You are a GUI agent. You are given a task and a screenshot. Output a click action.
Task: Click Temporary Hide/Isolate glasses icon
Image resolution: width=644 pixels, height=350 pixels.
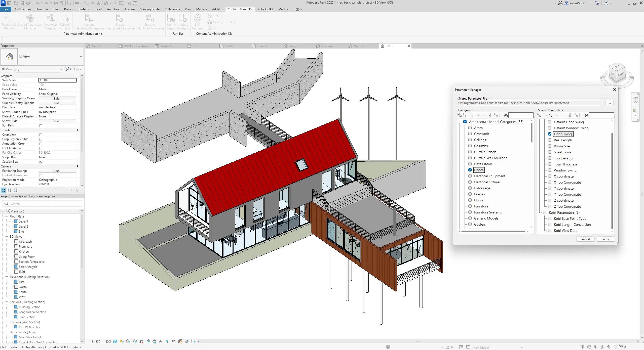pyautogui.click(x=161, y=341)
